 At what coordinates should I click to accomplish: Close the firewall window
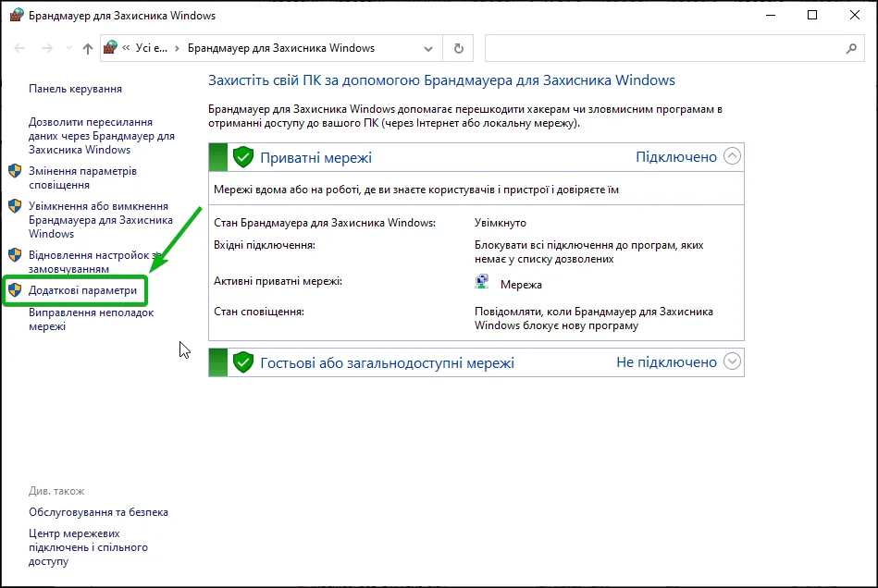point(855,15)
